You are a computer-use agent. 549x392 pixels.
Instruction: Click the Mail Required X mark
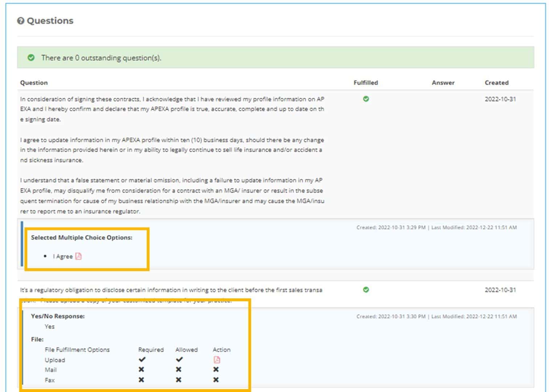pos(141,369)
